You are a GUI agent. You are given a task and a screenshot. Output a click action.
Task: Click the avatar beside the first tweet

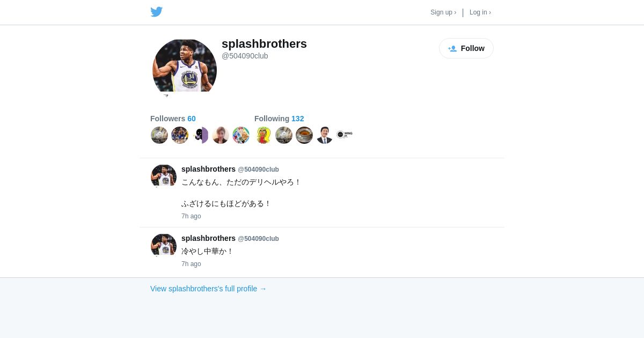coord(164,176)
